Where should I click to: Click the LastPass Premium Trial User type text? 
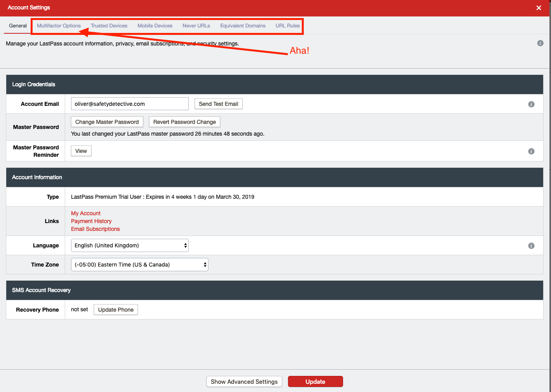[162, 197]
